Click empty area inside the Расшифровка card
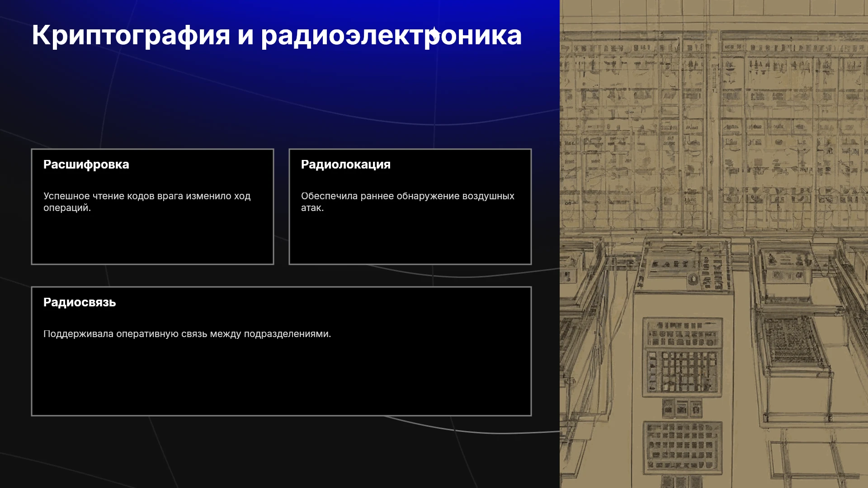 tap(152, 239)
